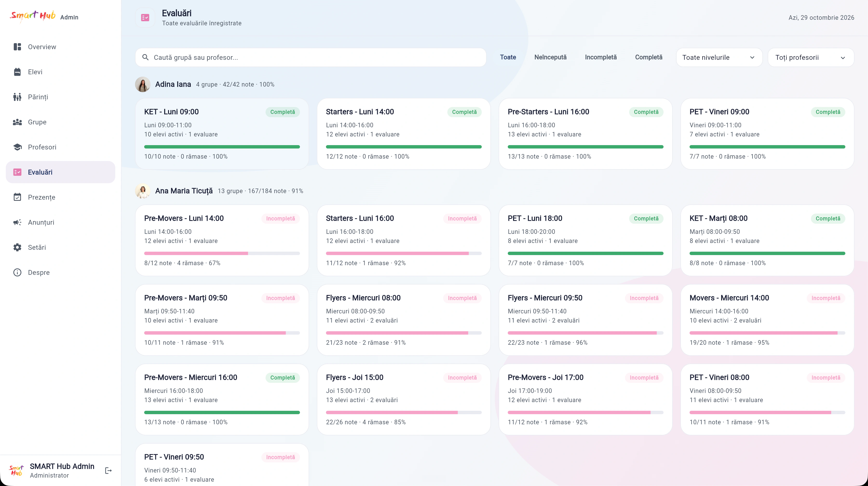
Task: Open the Pre-Starters - Luni 16:00 card
Action: point(585,134)
